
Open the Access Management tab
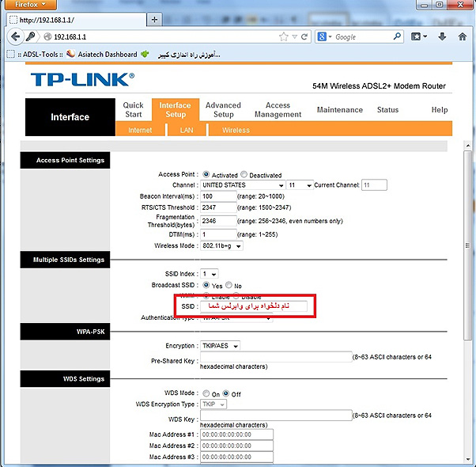coord(278,110)
